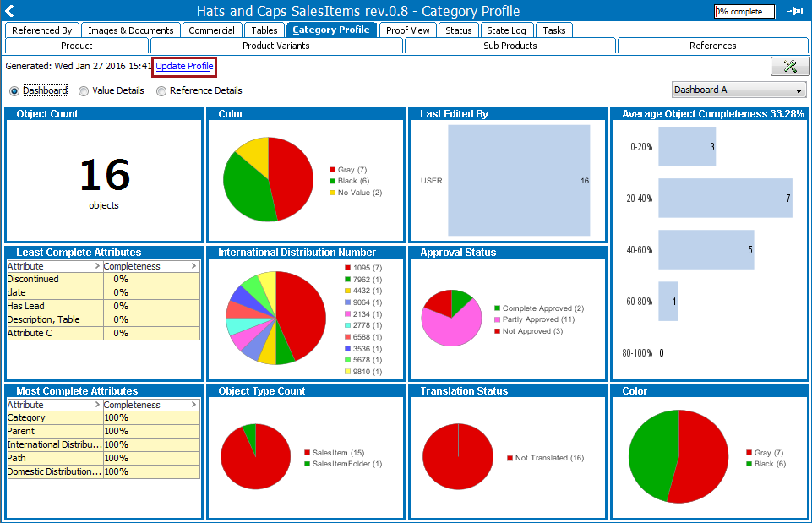Viewport: 812px width, 523px height.
Task: Click the pink Partly Approved legend marker
Action: [498, 320]
